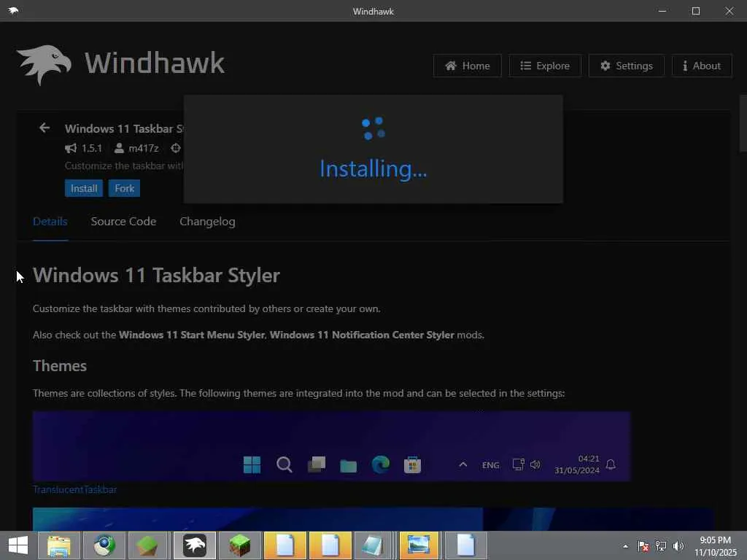Click the page scrollbar on the right
The height and width of the screenshot is (560, 747).
pyautogui.click(x=743, y=124)
